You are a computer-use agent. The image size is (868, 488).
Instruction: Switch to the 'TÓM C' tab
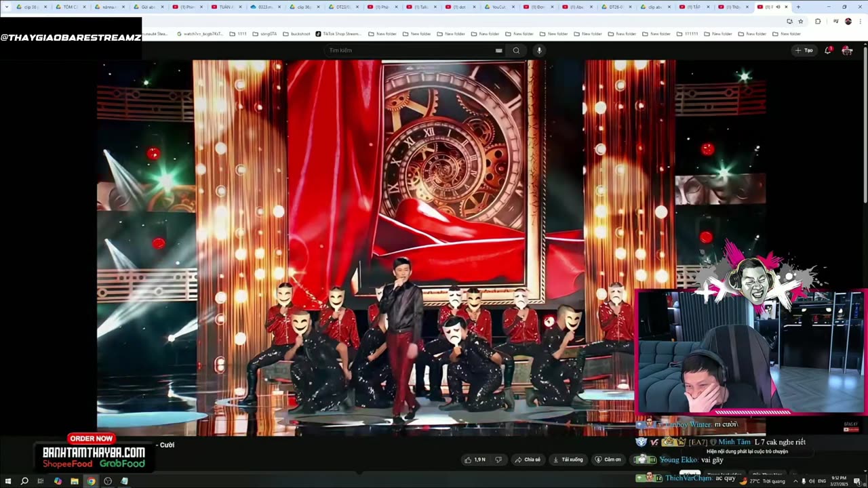point(70,7)
